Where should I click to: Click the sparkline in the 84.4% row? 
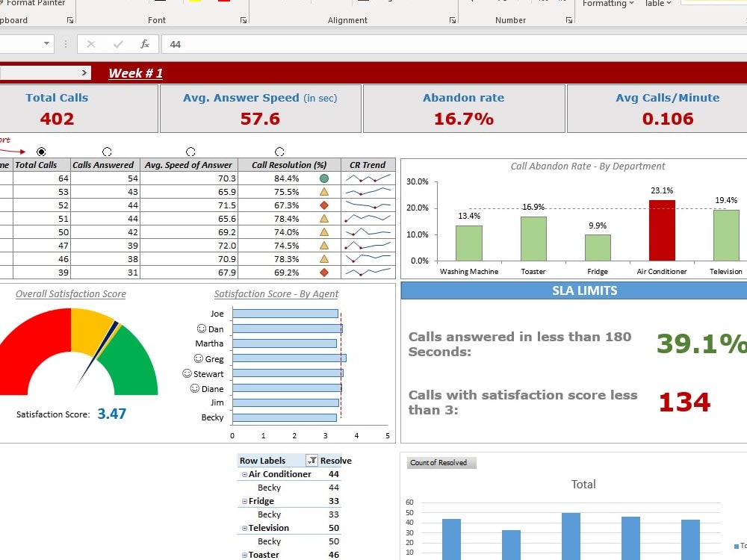point(368,178)
